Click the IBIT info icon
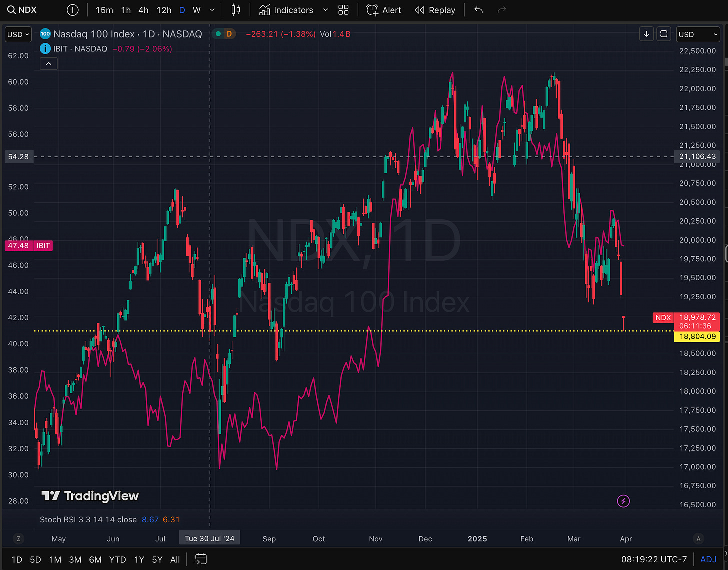The height and width of the screenshot is (570, 728). [x=45, y=49]
